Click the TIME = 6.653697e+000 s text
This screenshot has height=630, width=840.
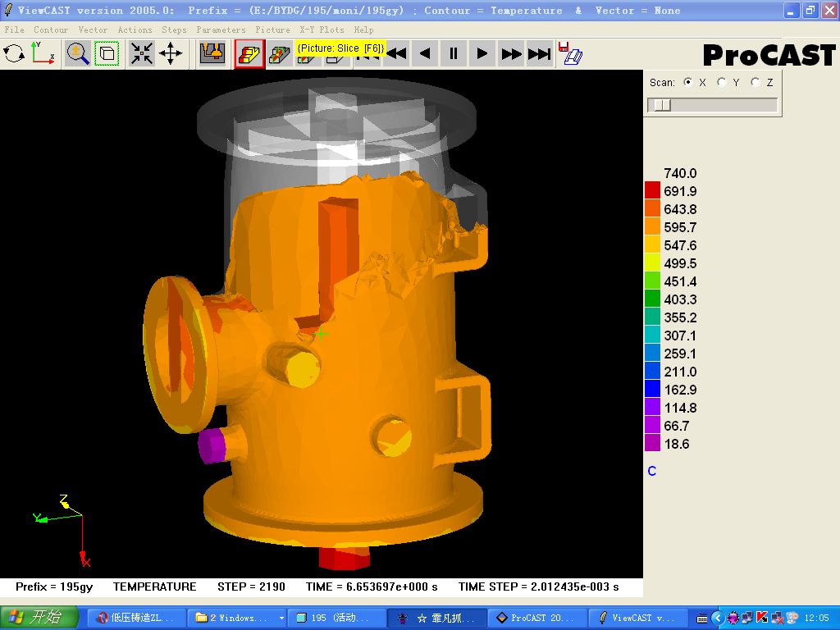(372, 587)
